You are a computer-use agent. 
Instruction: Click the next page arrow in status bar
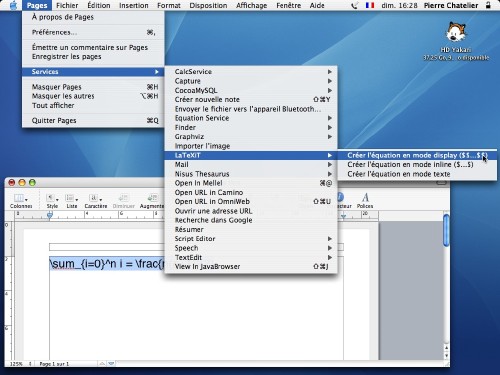(112, 364)
